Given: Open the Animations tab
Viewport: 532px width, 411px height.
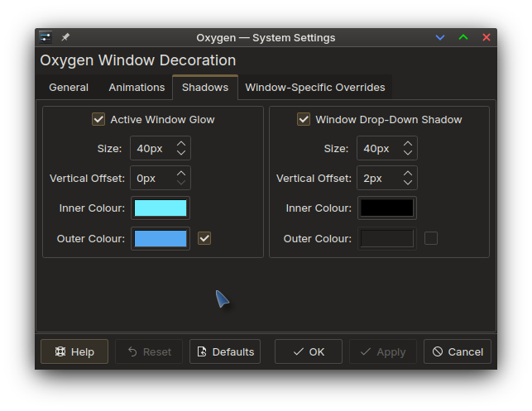Looking at the screenshot, I should point(137,88).
